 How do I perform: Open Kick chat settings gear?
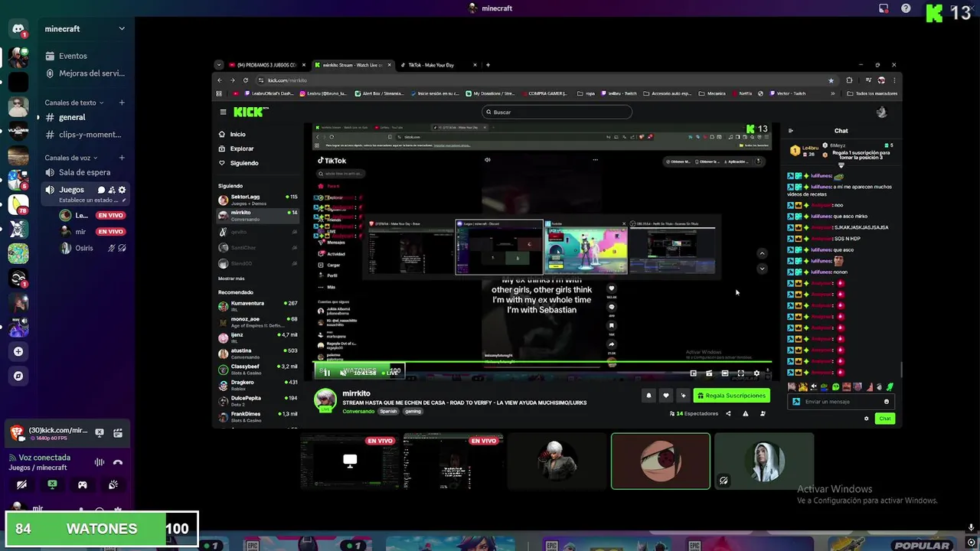[x=867, y=419]
